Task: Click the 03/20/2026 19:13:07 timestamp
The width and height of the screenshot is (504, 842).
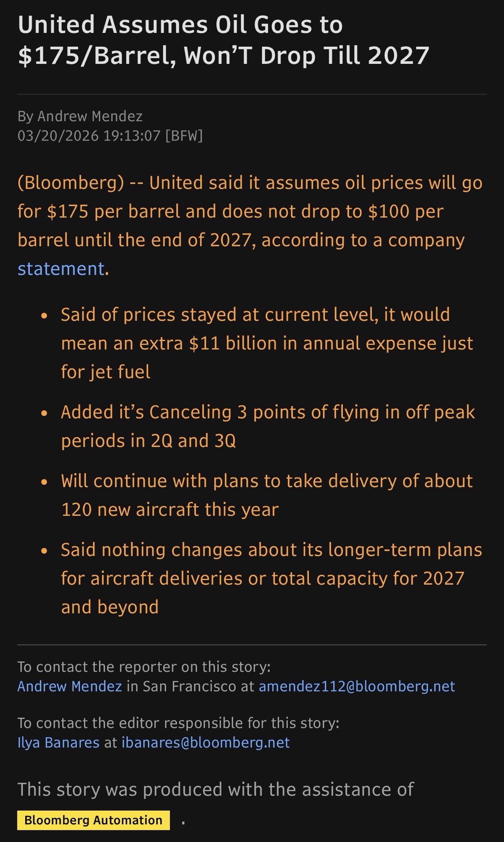Action: [89, 136]
